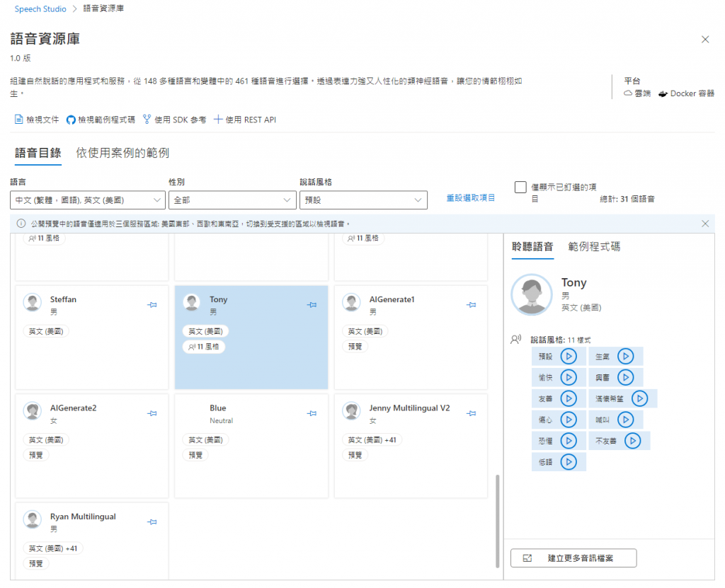Pin the Tony voice card
This screenshot has width=725, height=588.
312,305
